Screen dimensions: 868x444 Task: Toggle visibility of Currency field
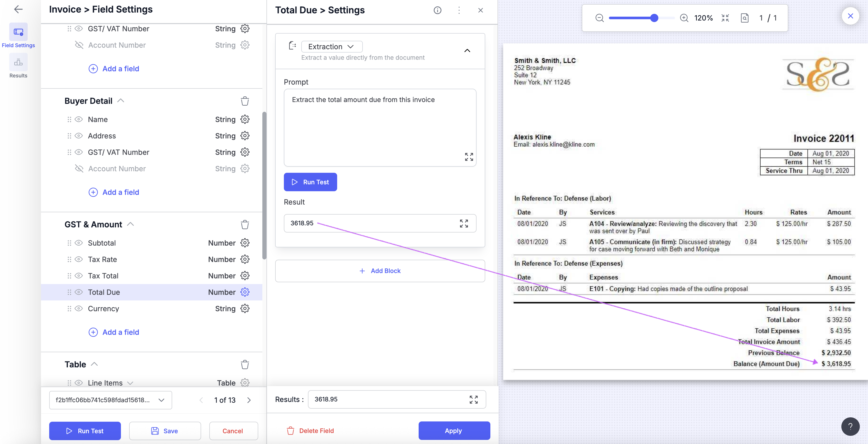tap(78, 308)
